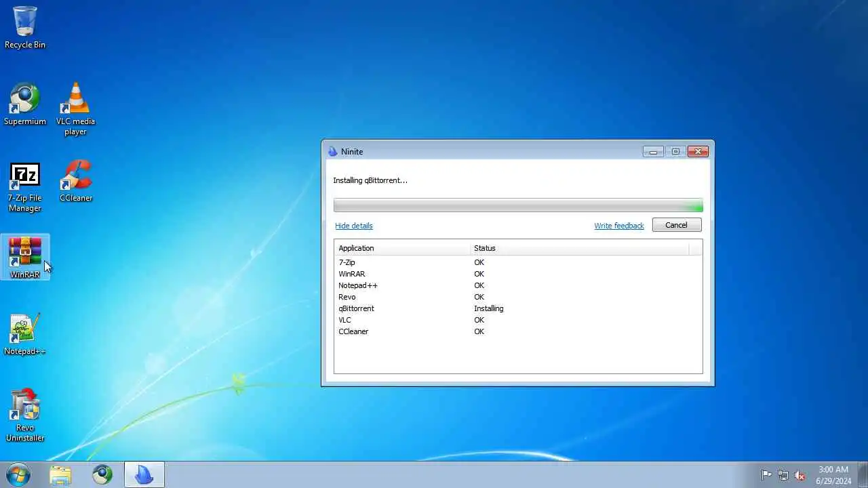Click the Installing status for qBittorrent

488,308
